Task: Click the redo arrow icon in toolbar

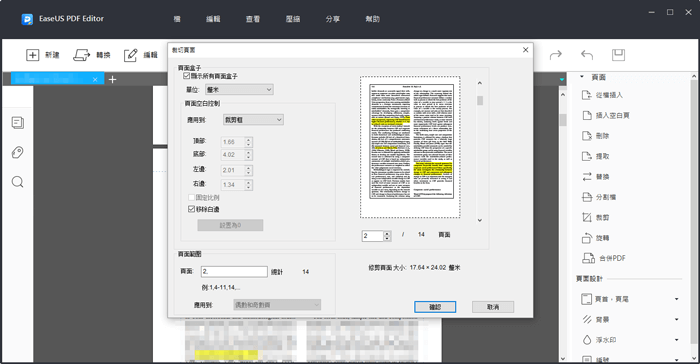Action: pos(556,55)
